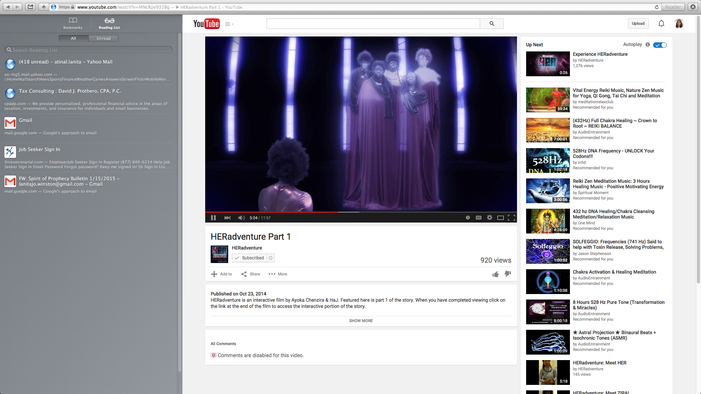Open the player settings gear

pyautogui.click(x=490, y=218)
